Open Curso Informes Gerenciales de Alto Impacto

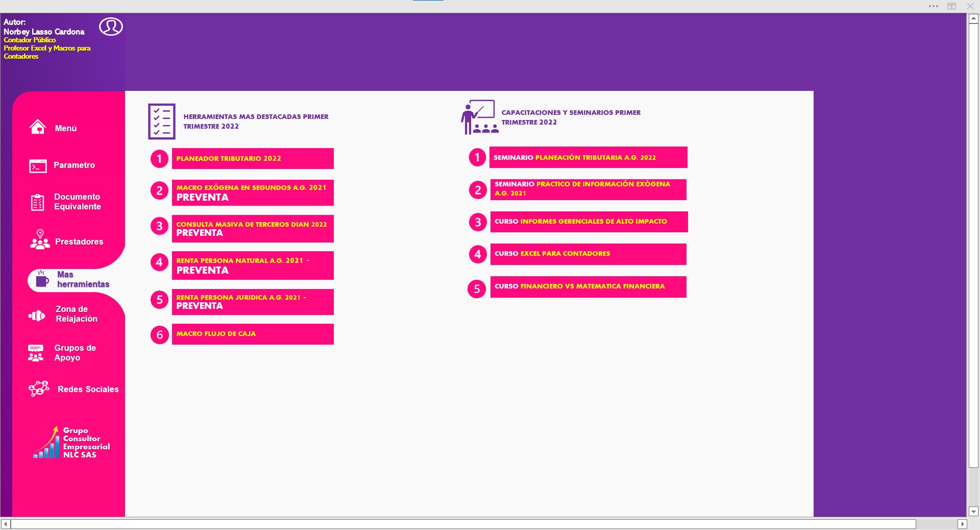click(x=589, y=222)
